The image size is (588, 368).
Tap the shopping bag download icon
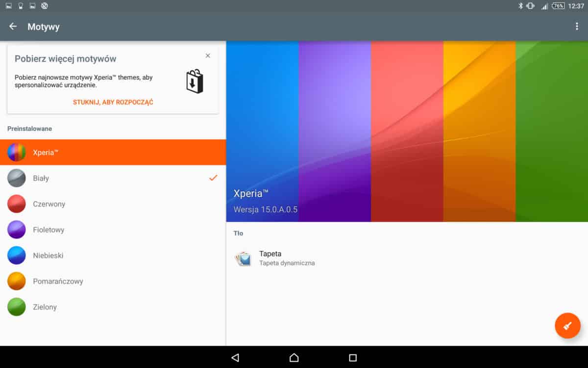tap(195, 81)
